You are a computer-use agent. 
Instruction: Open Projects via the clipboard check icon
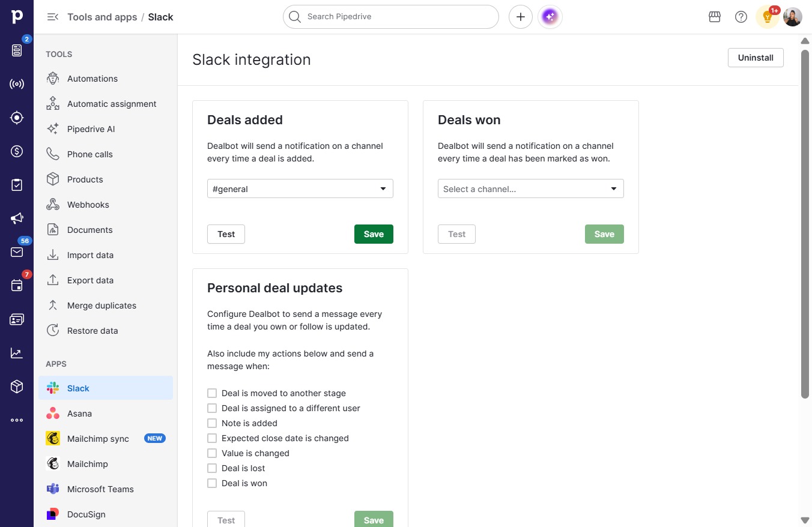click(17, 185)
